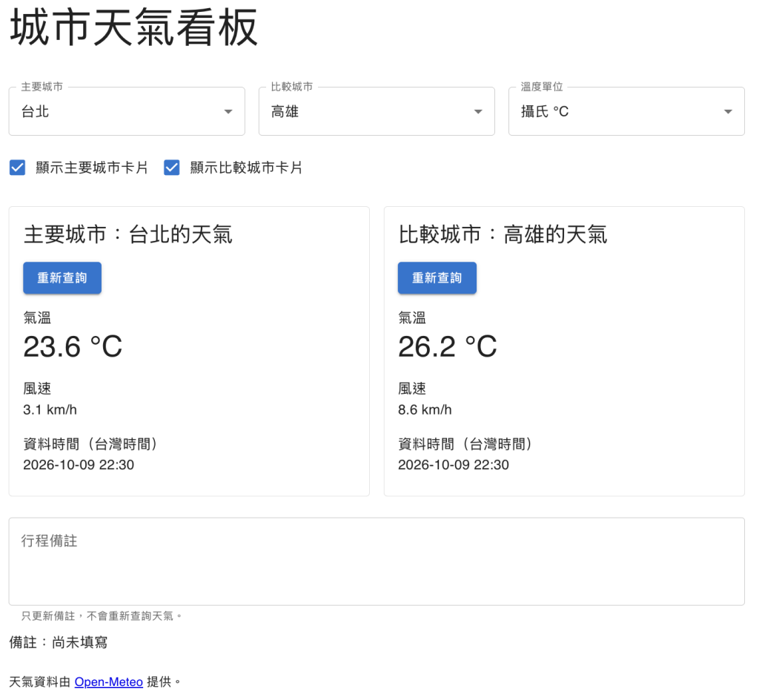Click the 只更新備註，不會重新查詢天氣 helper text
The height and width of the screenshot is (700, 759).
[102, 615]
